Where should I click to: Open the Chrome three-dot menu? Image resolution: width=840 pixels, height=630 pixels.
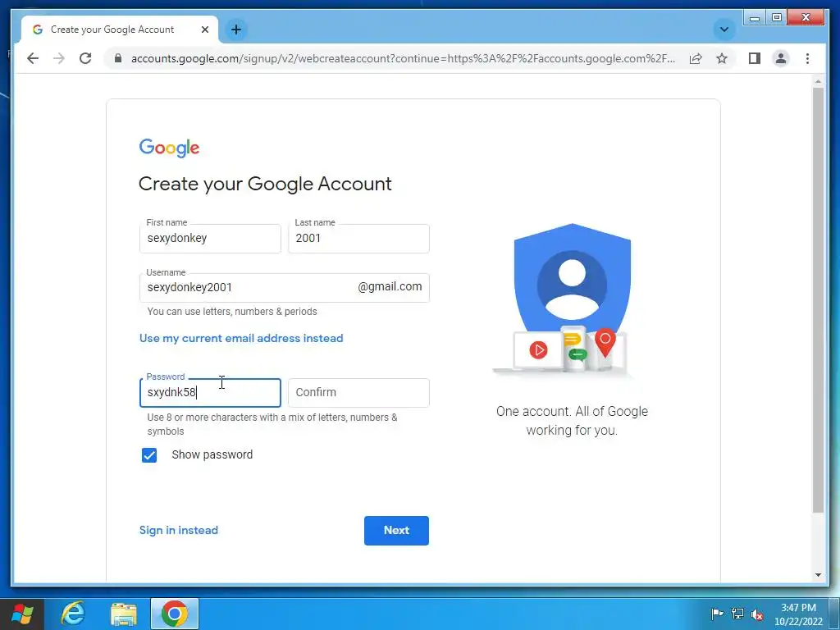pos(807,58)
